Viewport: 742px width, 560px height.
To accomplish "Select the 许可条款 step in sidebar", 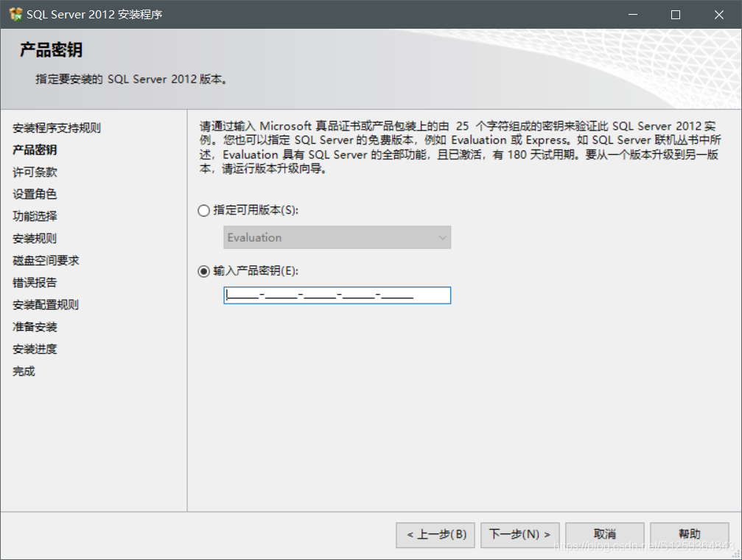I will (35, 172).
